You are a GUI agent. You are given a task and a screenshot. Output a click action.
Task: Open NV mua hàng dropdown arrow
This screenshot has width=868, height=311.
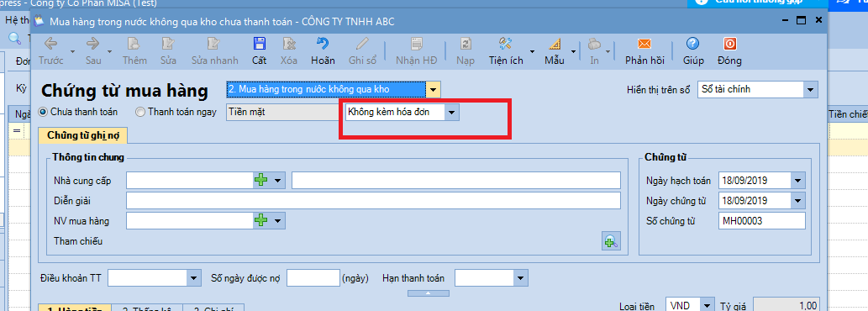[x=277, y=221]
